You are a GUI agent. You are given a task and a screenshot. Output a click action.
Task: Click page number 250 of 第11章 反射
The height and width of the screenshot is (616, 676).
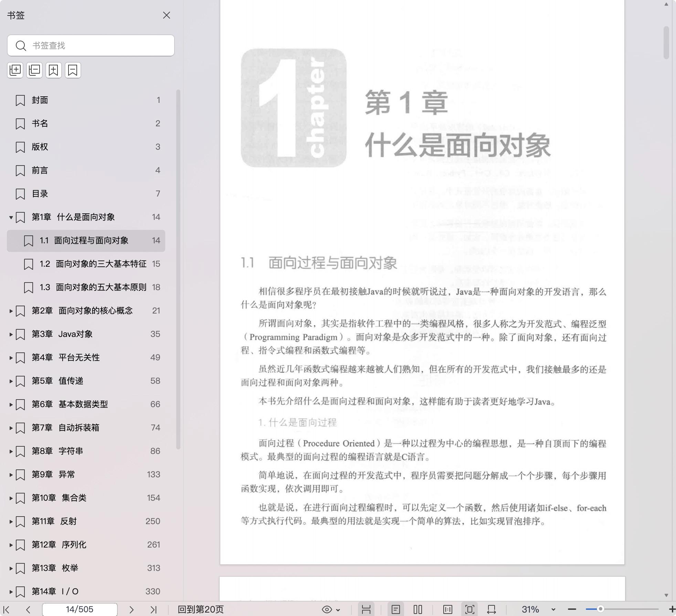point(153,521)
